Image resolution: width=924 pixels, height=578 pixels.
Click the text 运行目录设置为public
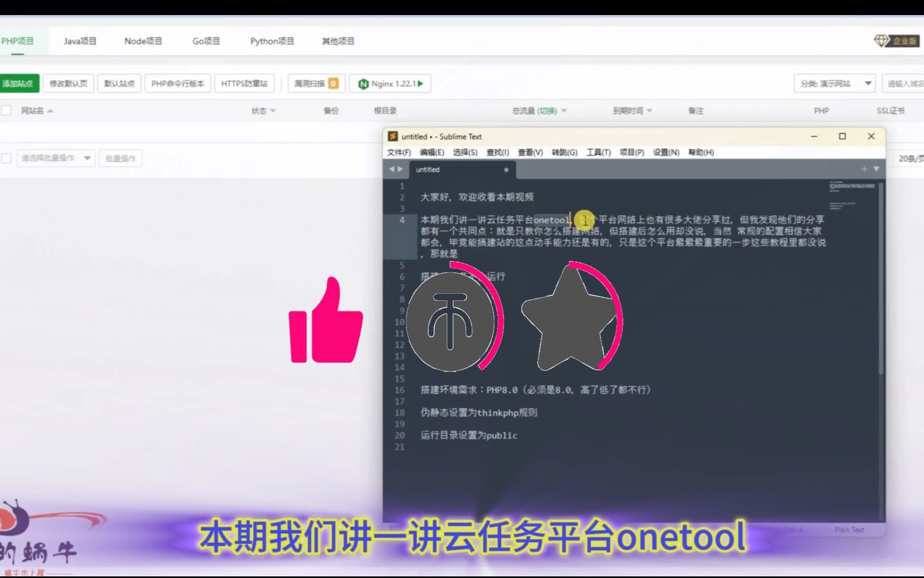click(x=469, y=436)
